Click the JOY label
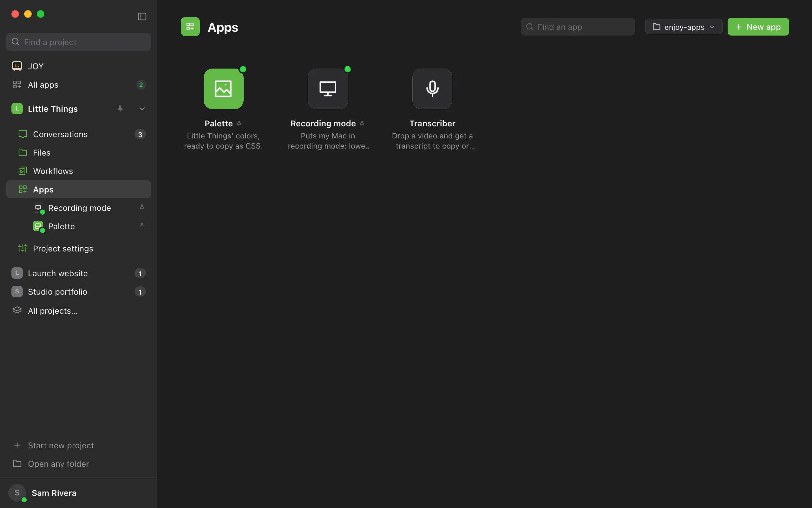812x508 pixels. [36, 66]
